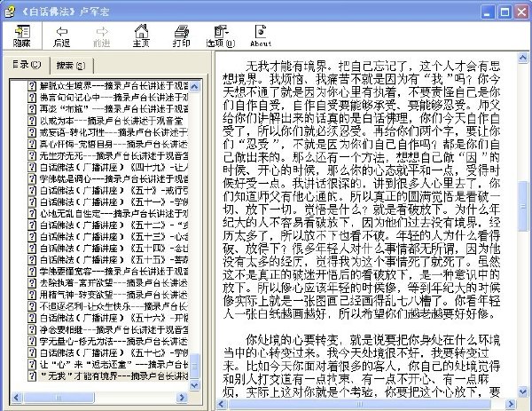The width and height of the screenshot is (532, 411).
Task: Select topic 再谈"布施" in contents
Action: point(113,108)
